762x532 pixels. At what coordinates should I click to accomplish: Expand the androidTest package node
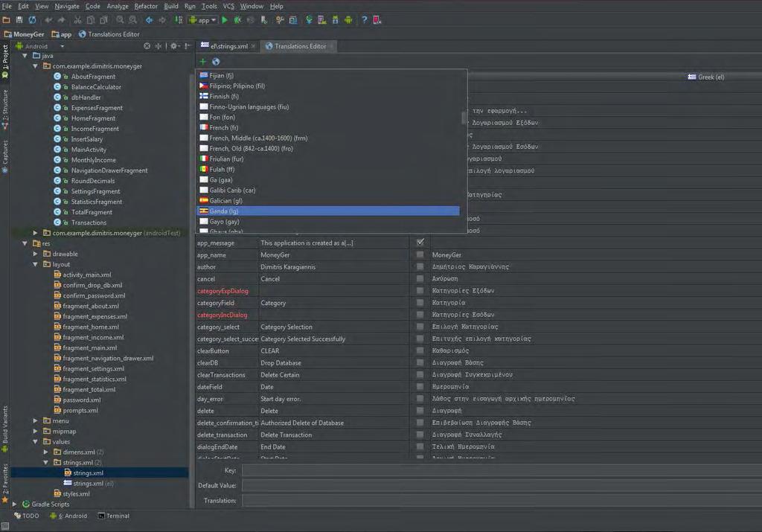coord(36,233)
